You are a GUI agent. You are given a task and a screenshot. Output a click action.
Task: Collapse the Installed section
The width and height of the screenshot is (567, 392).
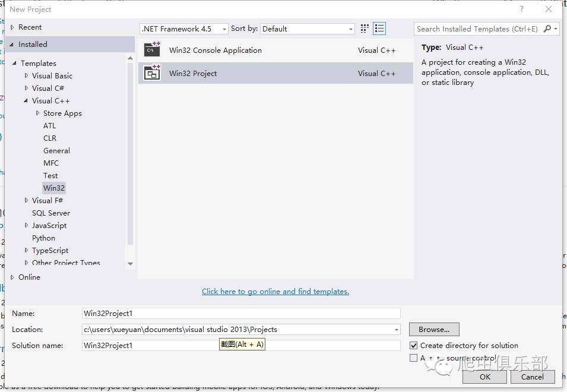click(x=11, y=45)
